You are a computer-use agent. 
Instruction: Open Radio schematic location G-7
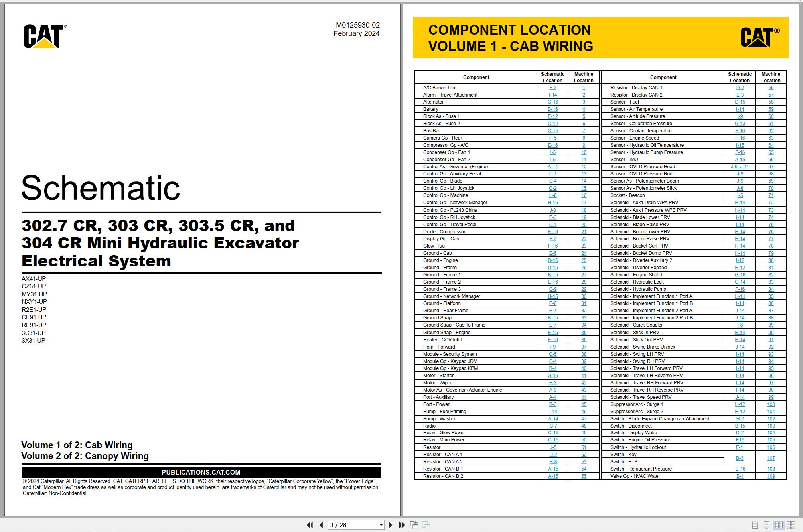552,426
